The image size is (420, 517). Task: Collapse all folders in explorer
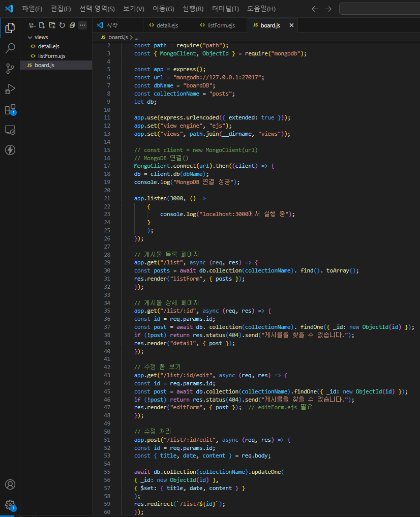click(72, 25)
